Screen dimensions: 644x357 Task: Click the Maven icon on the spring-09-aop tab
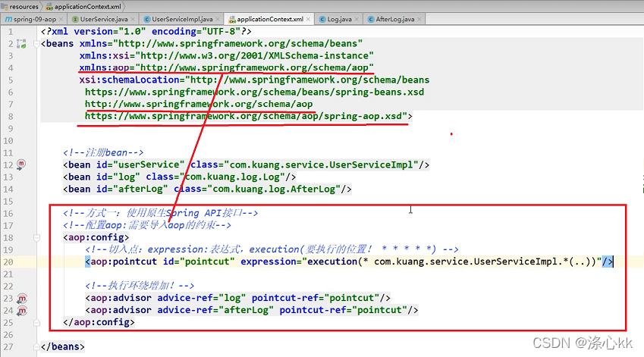pyautogui.click(x=8, y=19)
